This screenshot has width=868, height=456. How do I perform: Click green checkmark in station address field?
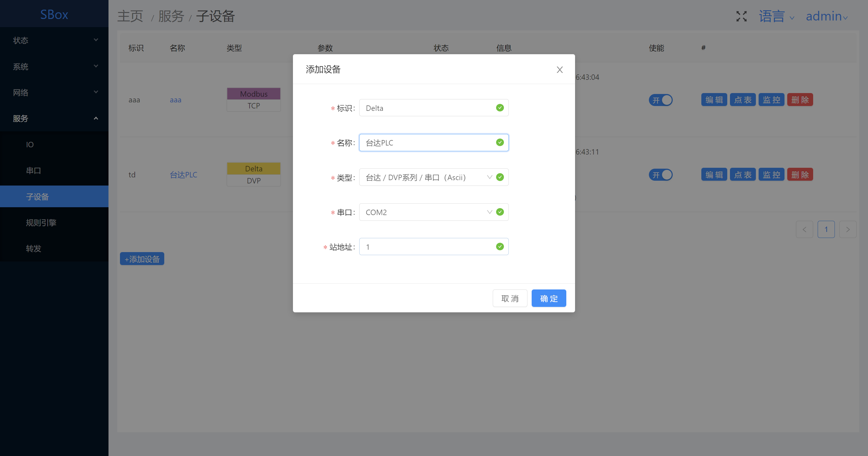pyautogui.click(x=500, y=246)
